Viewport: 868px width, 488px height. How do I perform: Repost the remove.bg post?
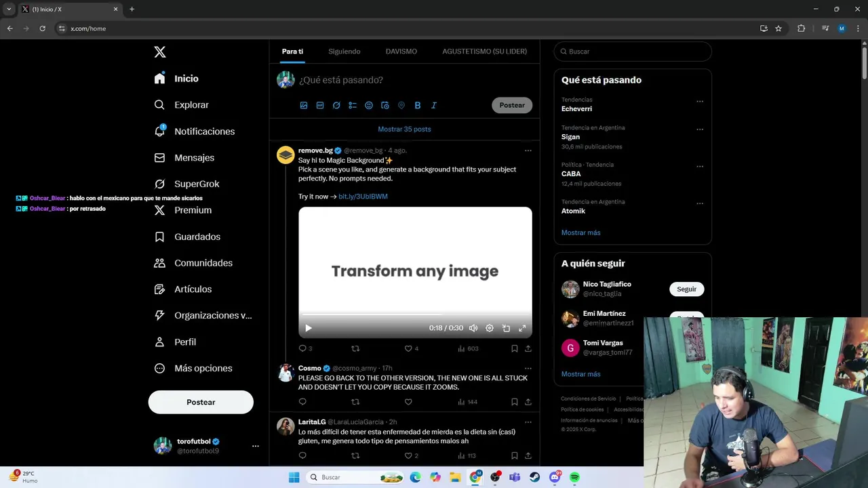(x=355, y=348)
